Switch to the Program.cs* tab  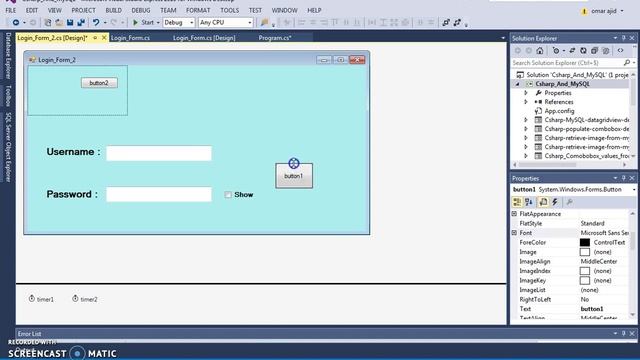tap(275, 38)
